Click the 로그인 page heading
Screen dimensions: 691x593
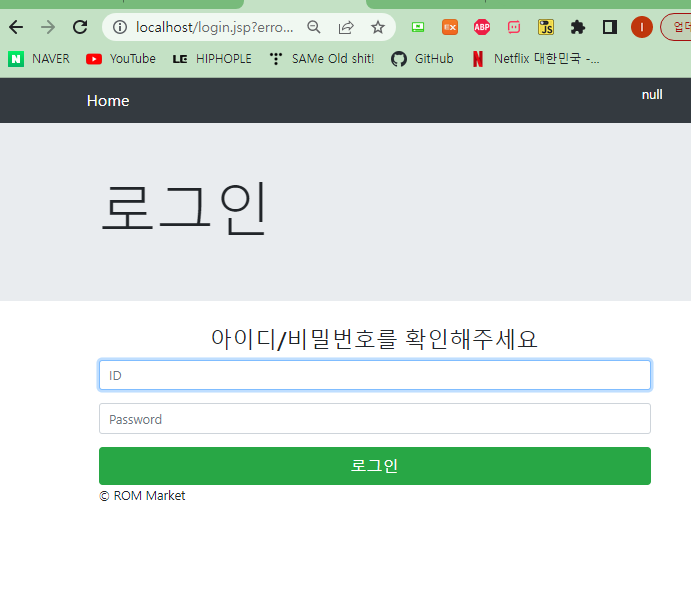point(184,208)
